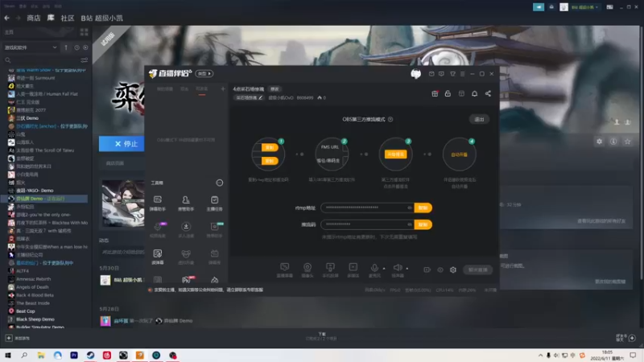Click the game thumbnail image in Steam page
This screenshot has width=644, height=362.
click(123, 203)
